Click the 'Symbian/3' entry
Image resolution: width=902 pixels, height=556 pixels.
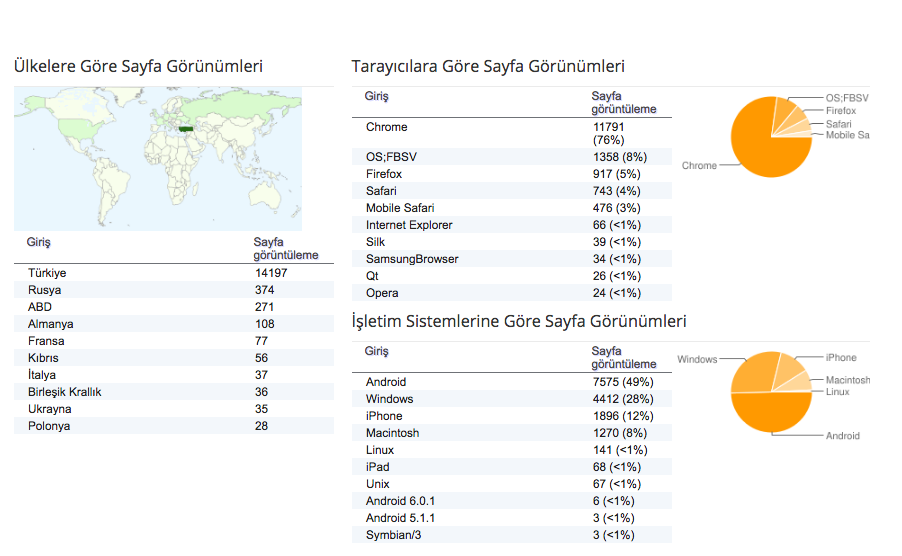tap(393, 535)
